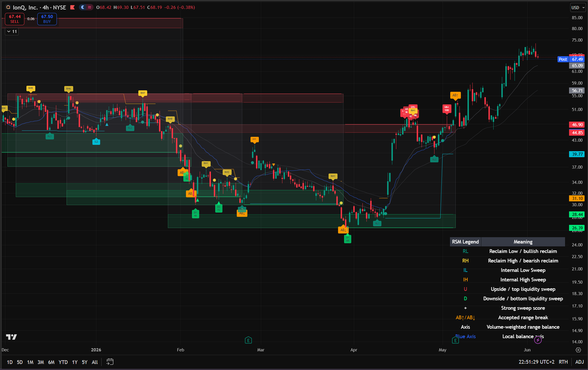Click the red 46.90 price label

point(577,124)
